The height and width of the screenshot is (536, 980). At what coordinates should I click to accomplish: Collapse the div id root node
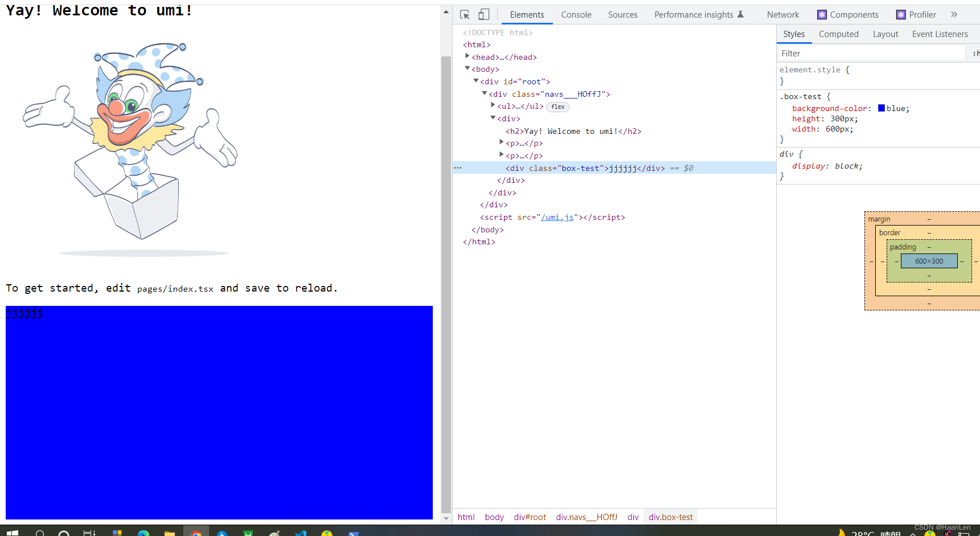[476, 81]
